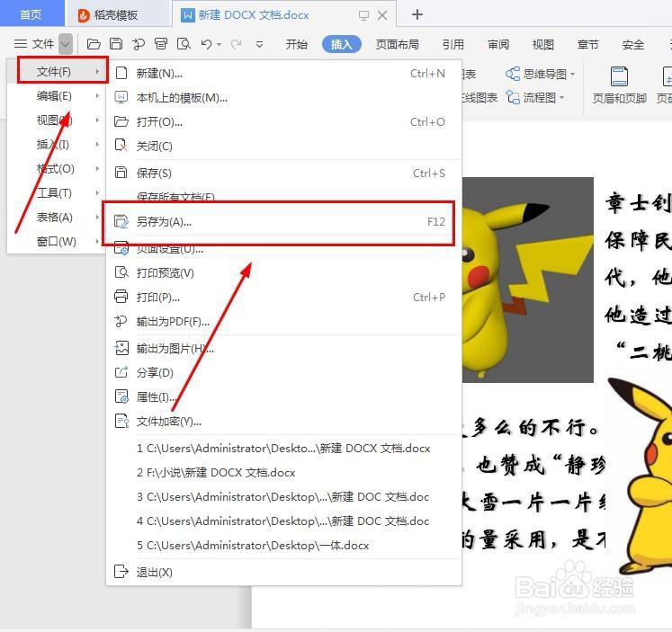Switch to the 审阅 ribbon tab
672x632 pixels.
coord(498,44)
